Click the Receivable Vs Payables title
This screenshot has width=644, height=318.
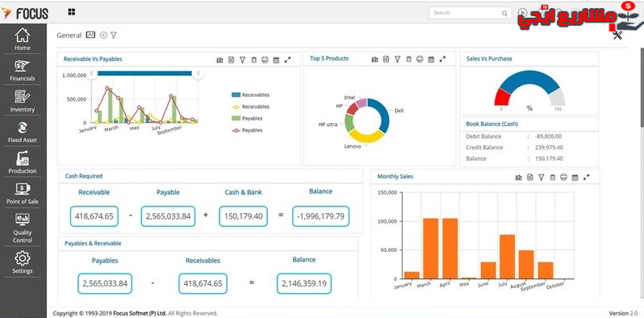point(93,59)
